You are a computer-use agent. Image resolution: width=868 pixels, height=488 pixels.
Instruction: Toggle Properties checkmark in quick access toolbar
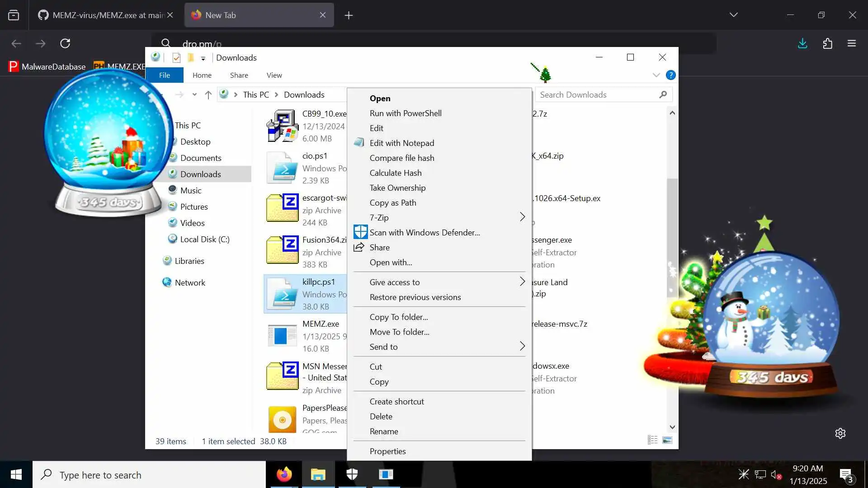[177, 58]
